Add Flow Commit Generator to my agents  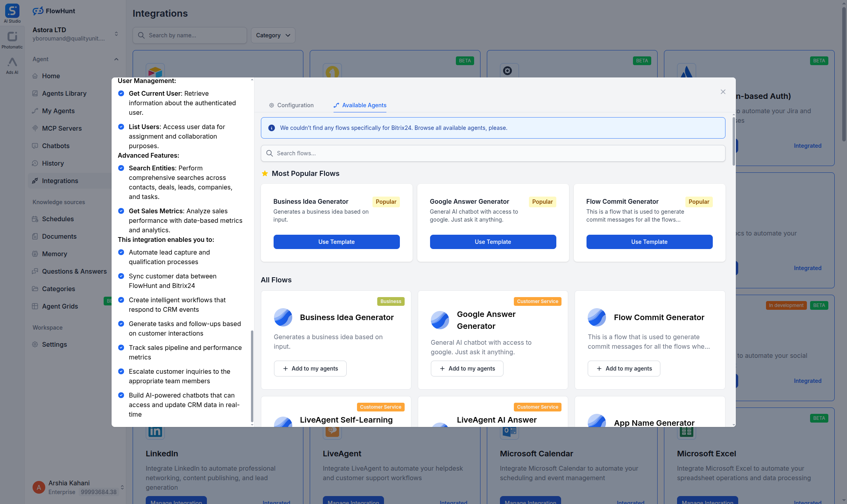(x=624, y=369)
